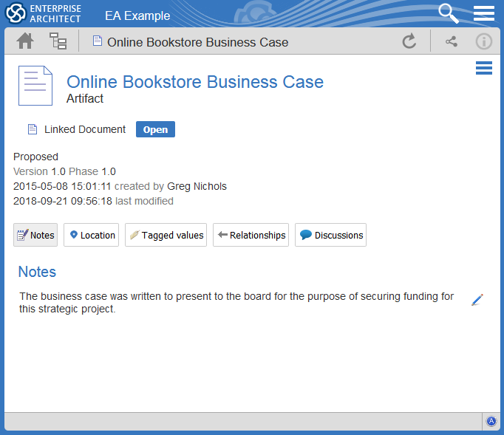Open the main hamburger menu
The height and width of the screenshot is (435, 504).
coord(484,13)
